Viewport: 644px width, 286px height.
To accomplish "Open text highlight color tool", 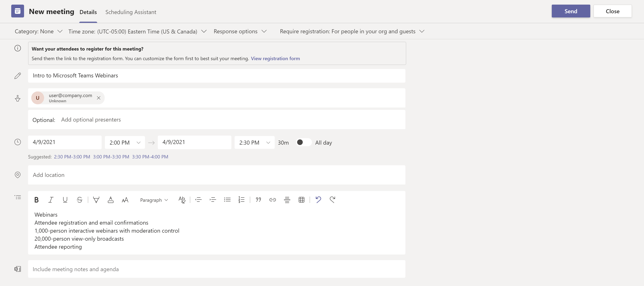I will 96,200.
